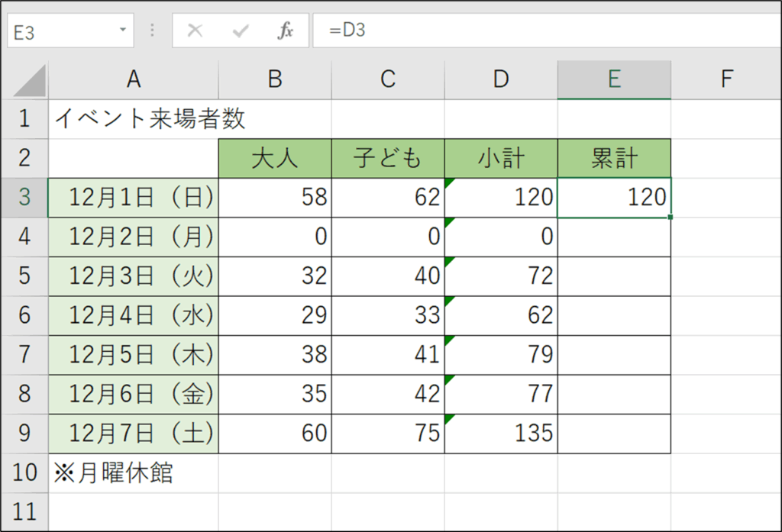Click the fill handle of cell E3
This screenshot has width=782, height=532.
(671, 217)
